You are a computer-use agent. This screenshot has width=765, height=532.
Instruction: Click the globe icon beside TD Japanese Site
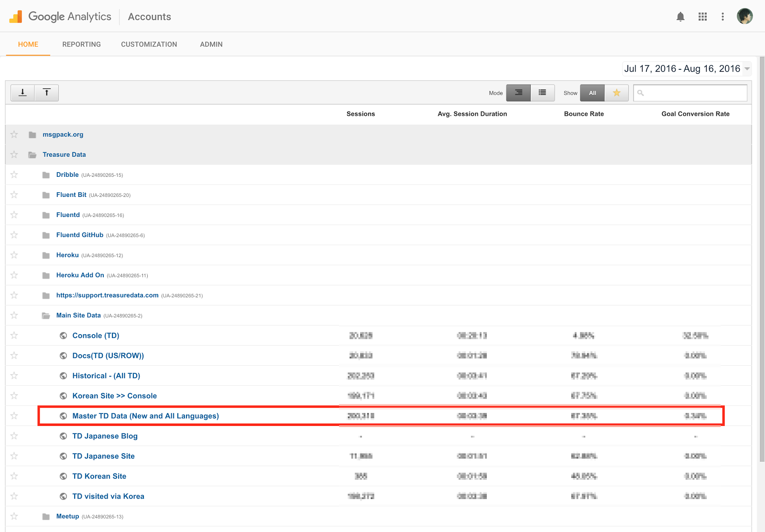pyautogui.click(x=63, y=456)
